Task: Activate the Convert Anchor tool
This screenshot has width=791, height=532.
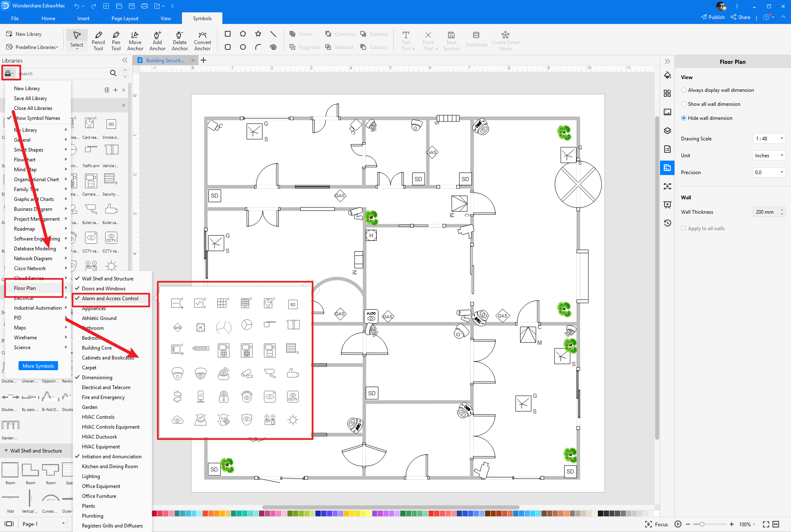Action: click(202, 40)
